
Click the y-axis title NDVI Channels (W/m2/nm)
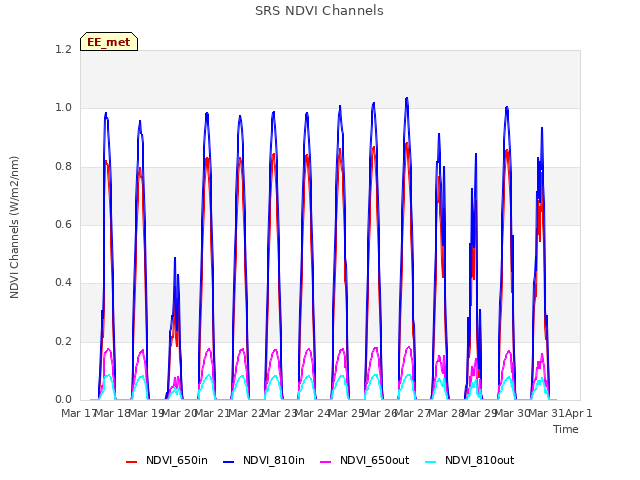coord(14,227)
